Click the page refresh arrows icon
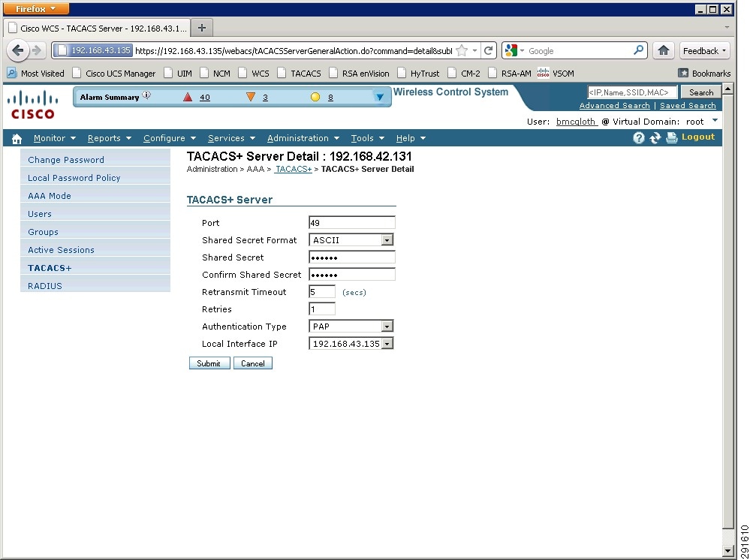Image resolution: width=750 pixels, height=560 pixels. (x=655, y=137)
